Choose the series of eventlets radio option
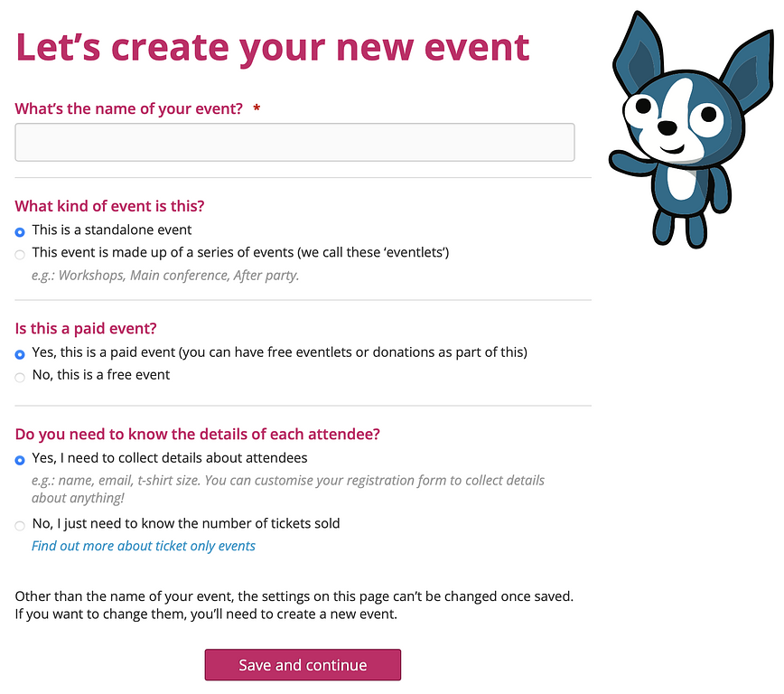 pyautogui.click(x=20, y=255)
